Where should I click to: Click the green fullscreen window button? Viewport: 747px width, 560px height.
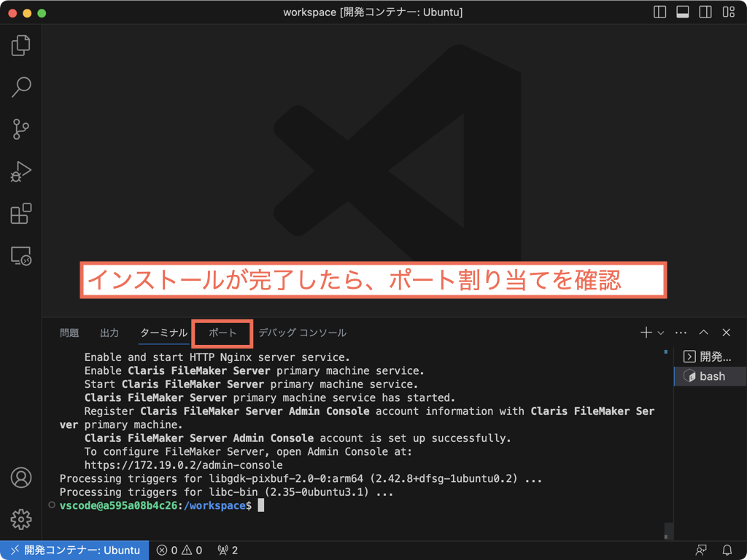(42, 13)
